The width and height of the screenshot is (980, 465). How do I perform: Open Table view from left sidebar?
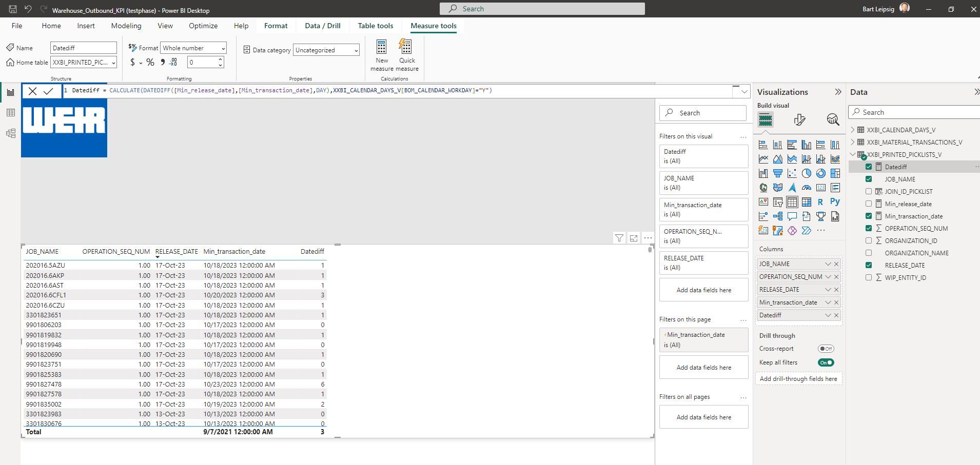[x=10, y=113]
